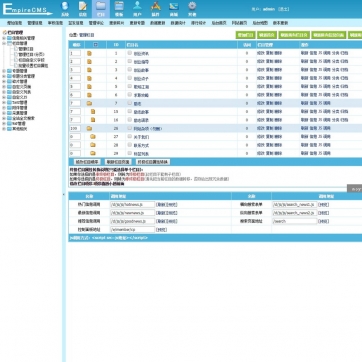This screenshot has width=362, height=362.
Task: Click the page icon in row ID 15
Action: [x=93, y=112]
